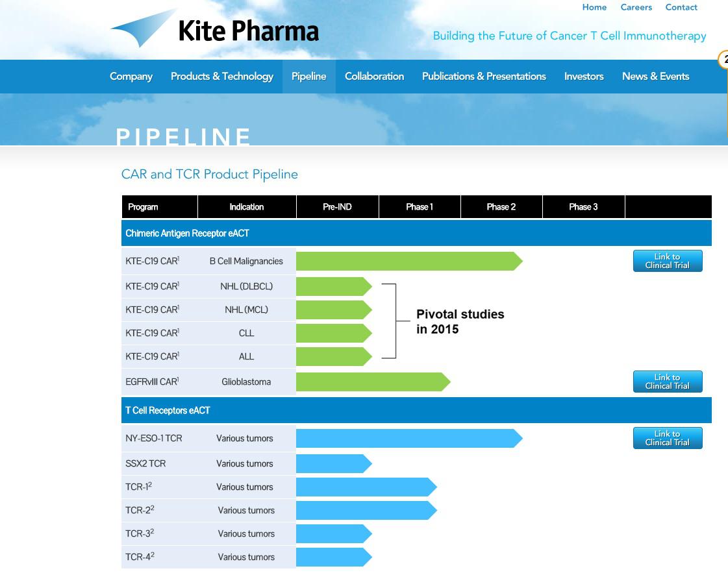Click the orange badge at the right edge
The width and height of the screenshot is (728, 586).
coord(723,60)
